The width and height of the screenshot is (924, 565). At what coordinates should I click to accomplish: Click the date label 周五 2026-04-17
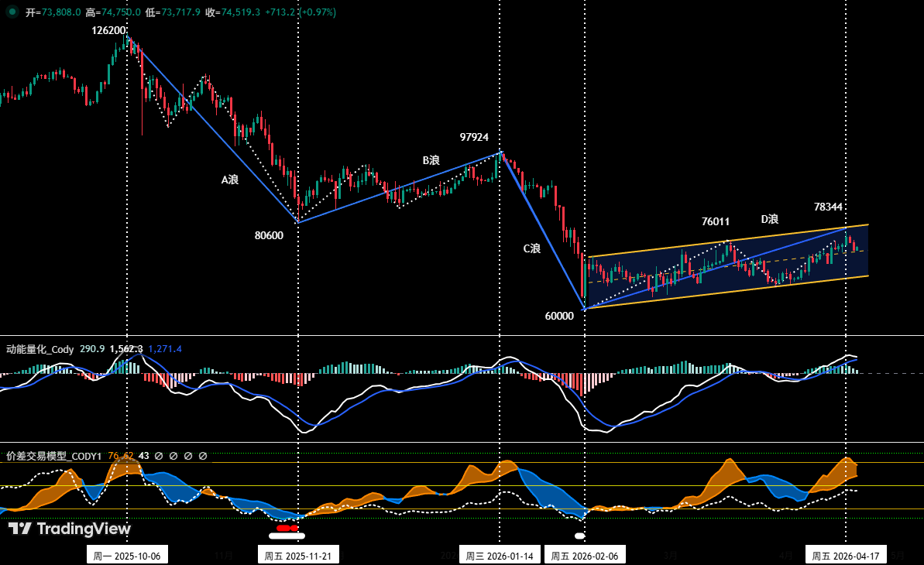pos(845,554)
